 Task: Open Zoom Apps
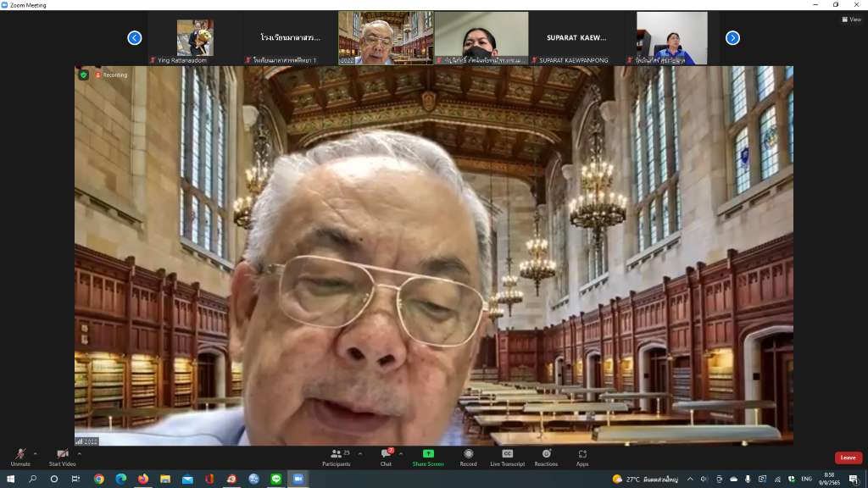point(582,457)
